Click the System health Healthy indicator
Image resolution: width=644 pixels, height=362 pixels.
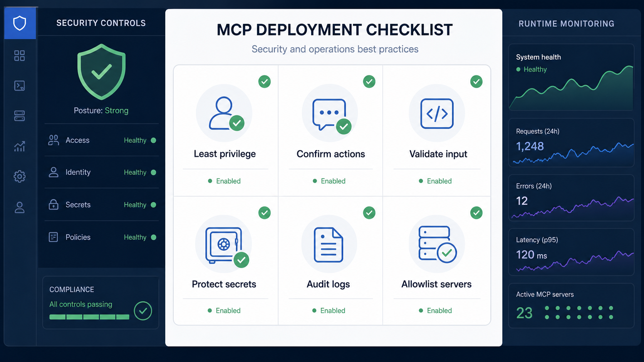[532, 70]
